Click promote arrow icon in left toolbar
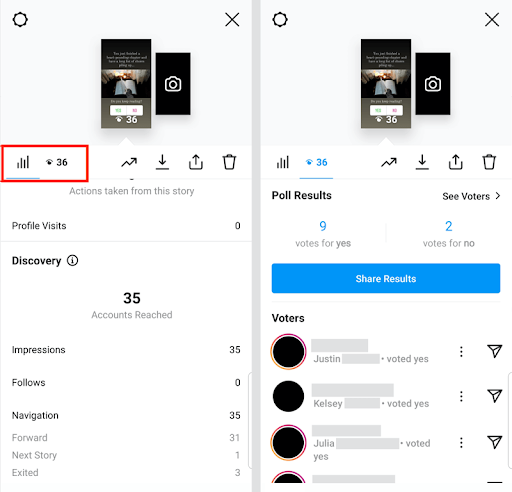Image resolution: width=512 pixels, height=492 pixels. pyautogui.click(x=129, y=162)
